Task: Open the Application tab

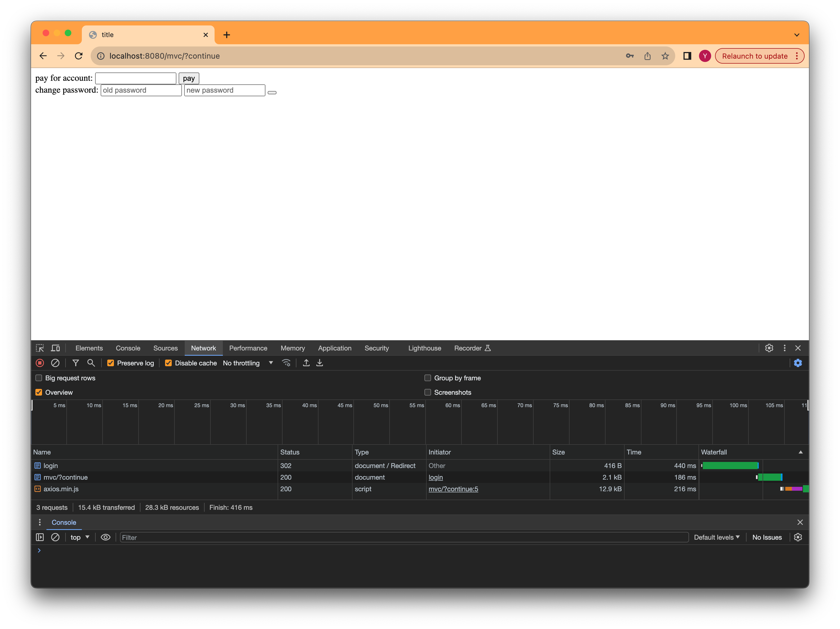Action: click(335, 348)
